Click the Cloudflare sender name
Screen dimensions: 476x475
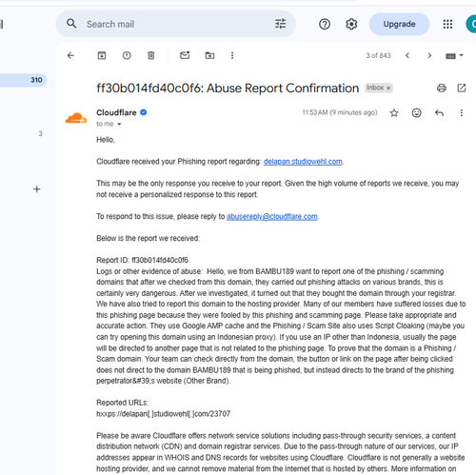coord(116,112)
